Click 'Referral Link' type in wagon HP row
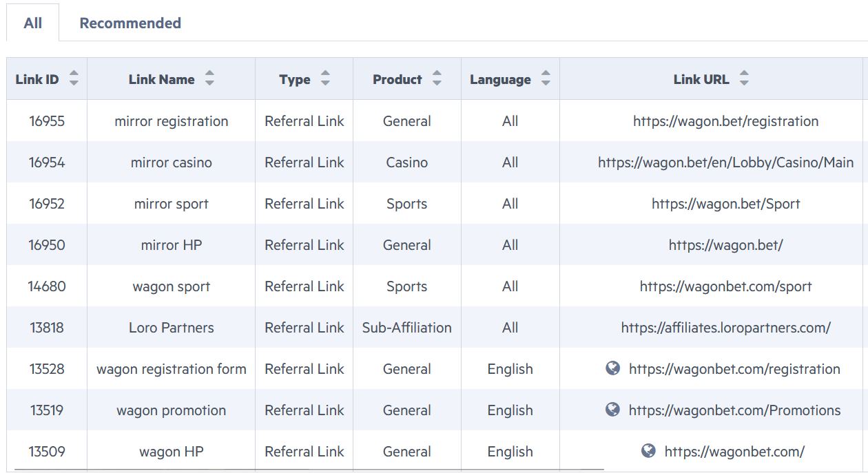 pyautogui.click(x=304, y=452)
